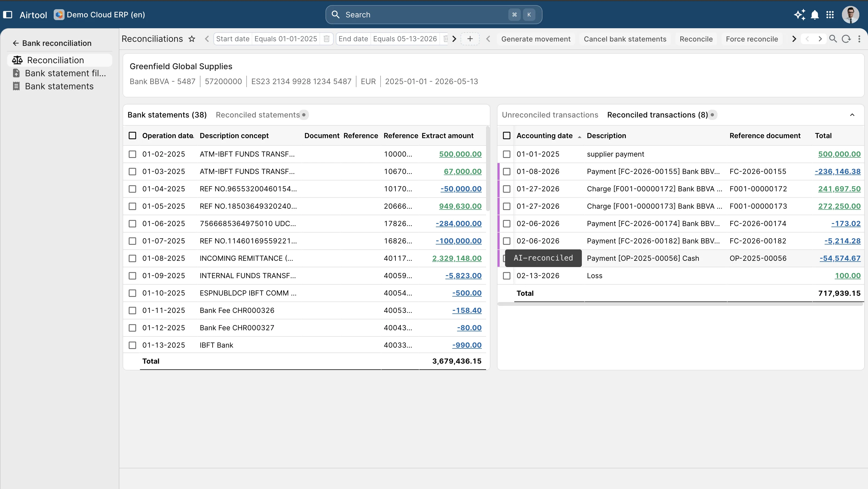868x489 pixels.
Task: Open the -236,146.38 total link
Action: coord(838,172)
